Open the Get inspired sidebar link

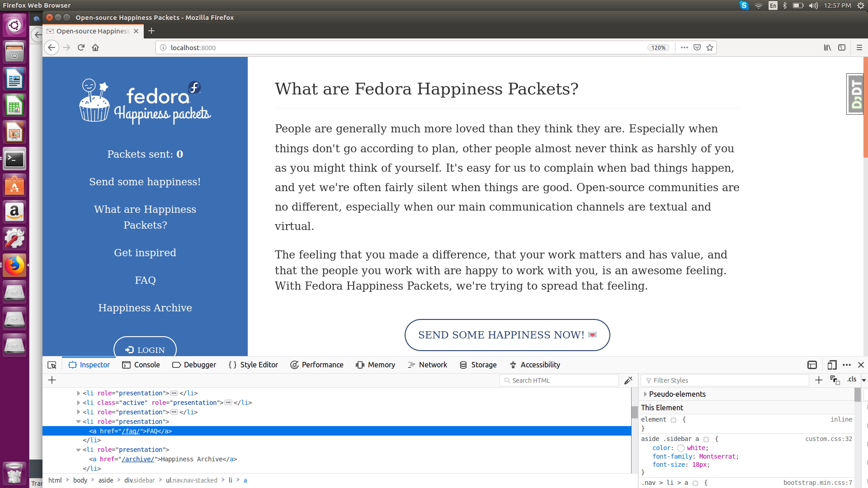[x=145, y=253]
